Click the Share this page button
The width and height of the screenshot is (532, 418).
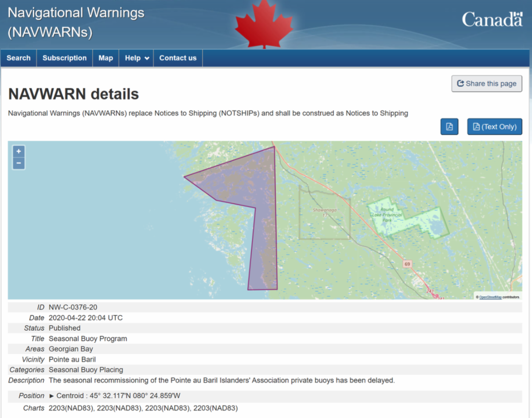(x=487, y=83)
